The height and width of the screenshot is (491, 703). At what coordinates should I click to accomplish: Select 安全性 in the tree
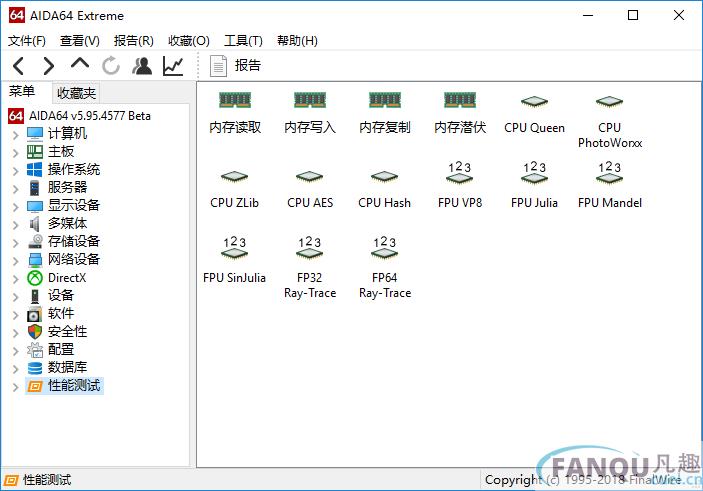[x=67, y=331]
